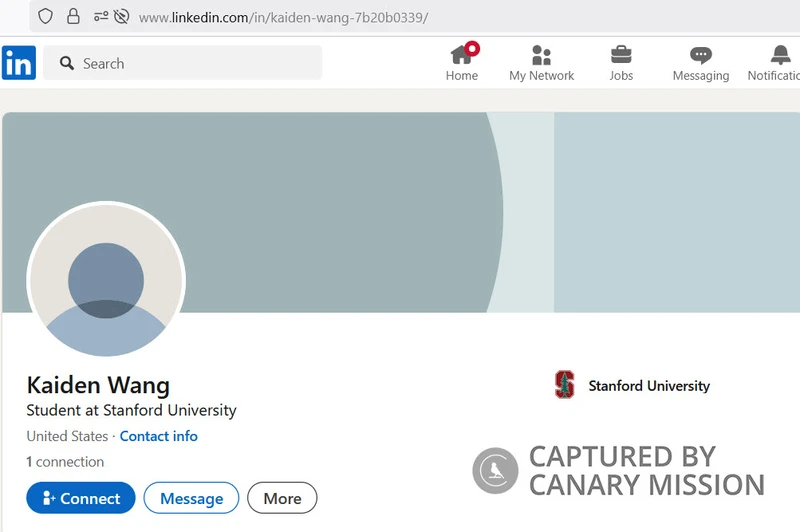Open the Jobs tab
Viewport: 800px width, 532px height.
[x=621, y=63]
